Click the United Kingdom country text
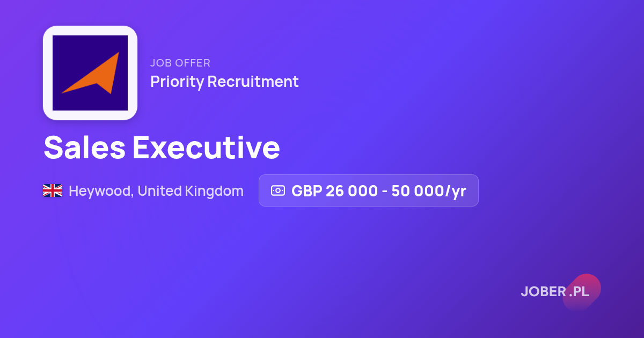 coord(191,190)
